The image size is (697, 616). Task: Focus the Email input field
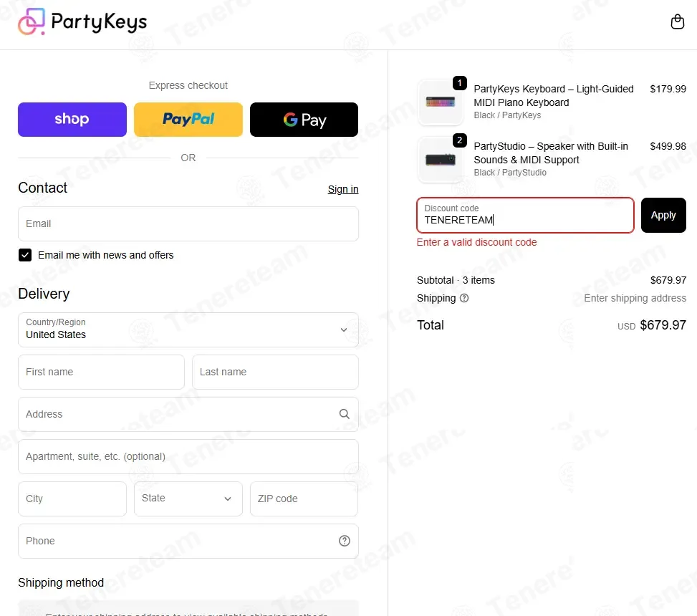pyautogui.click(x=188, y=224)
